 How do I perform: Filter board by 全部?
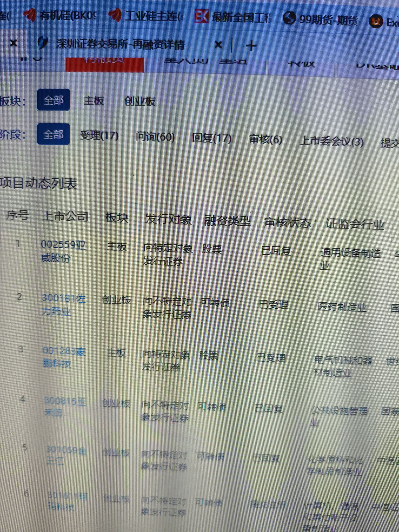click(x=53, y=100)
